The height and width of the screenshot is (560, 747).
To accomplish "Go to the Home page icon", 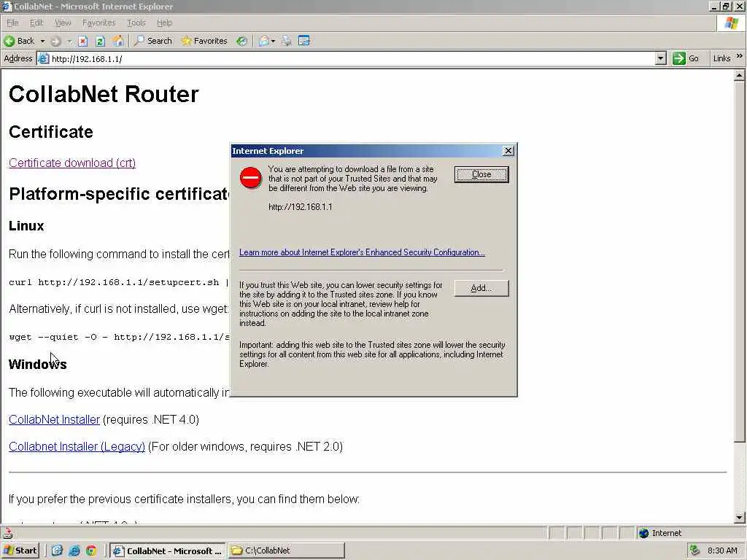I will point(117,41).
